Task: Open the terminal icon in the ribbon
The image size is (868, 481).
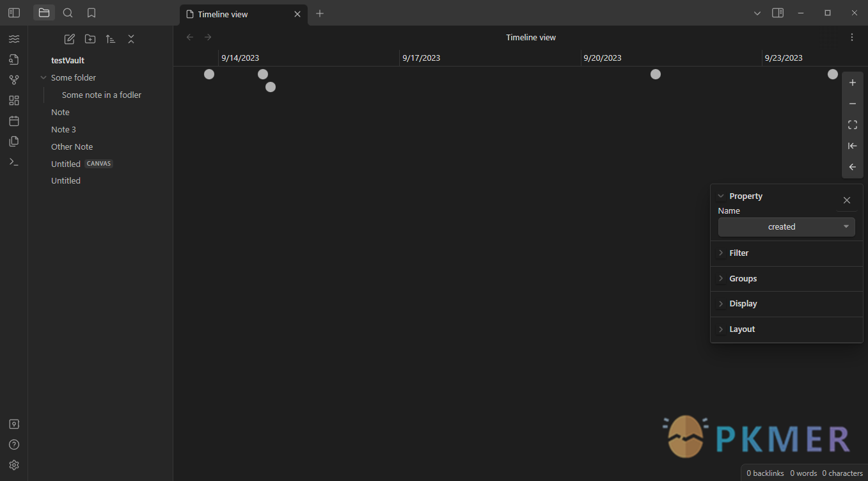Action: tap(13, 161)
